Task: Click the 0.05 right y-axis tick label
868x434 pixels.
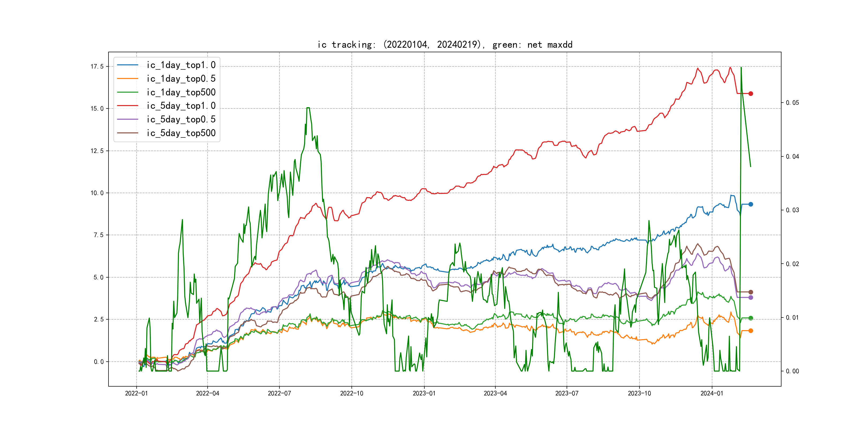Action: 792,103
